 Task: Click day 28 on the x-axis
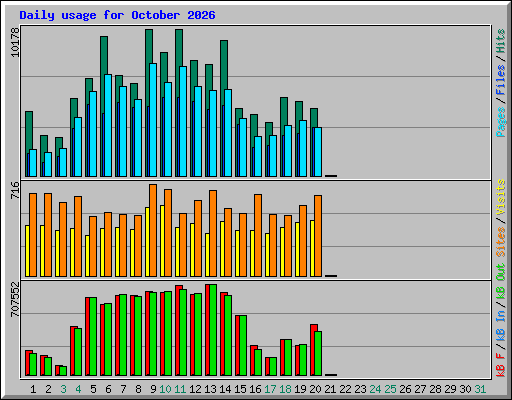tap(435, 389)
